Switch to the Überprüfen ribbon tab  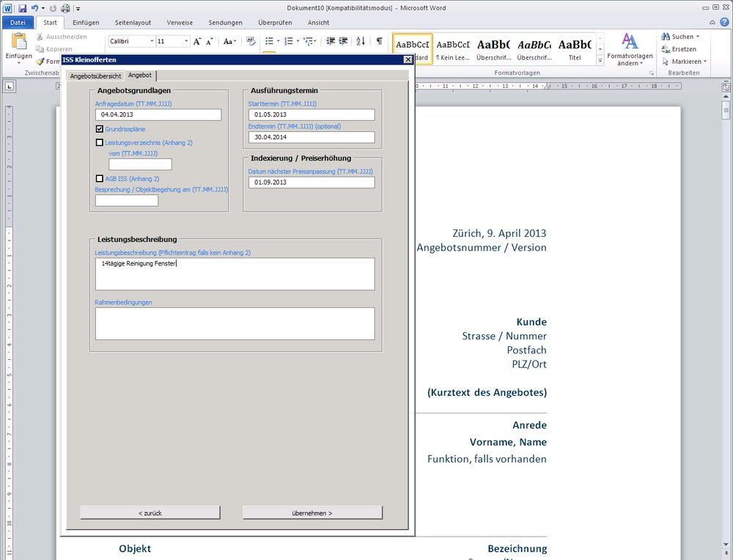point(275,23)
